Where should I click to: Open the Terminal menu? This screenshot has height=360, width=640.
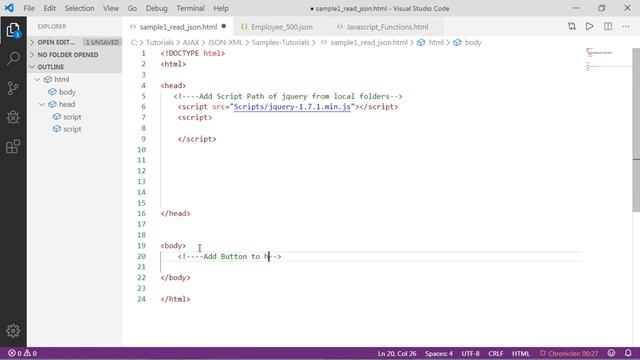(190, 8)
